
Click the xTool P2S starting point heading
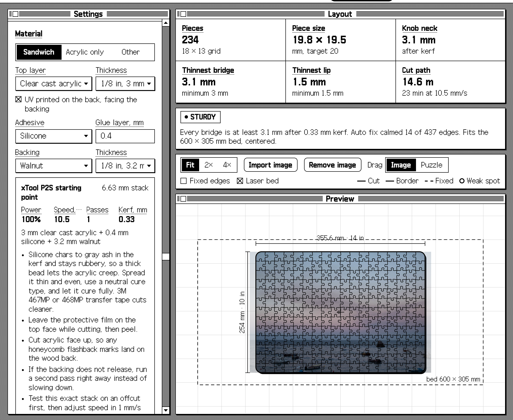pyautogui.click(x=51, y=192)
